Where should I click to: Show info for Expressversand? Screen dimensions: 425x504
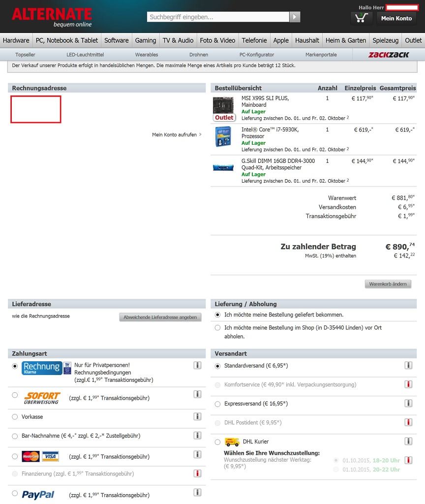point(408,403)
